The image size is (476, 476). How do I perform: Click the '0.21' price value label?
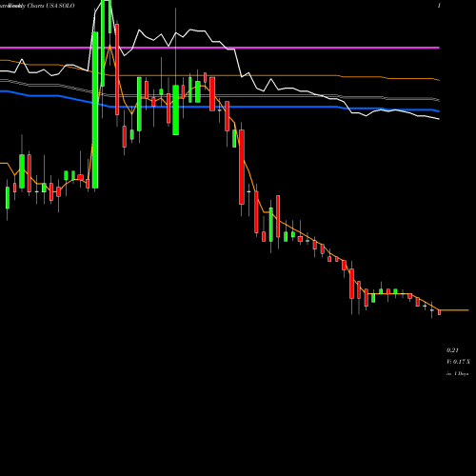coord(452,350)
